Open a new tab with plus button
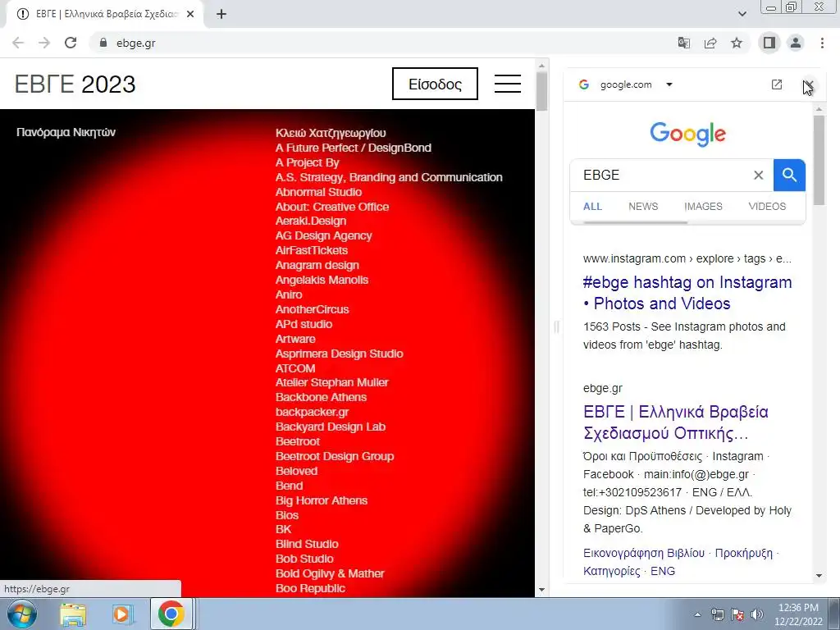This screenshot has height=630, width=840. (x=221, y=14)
